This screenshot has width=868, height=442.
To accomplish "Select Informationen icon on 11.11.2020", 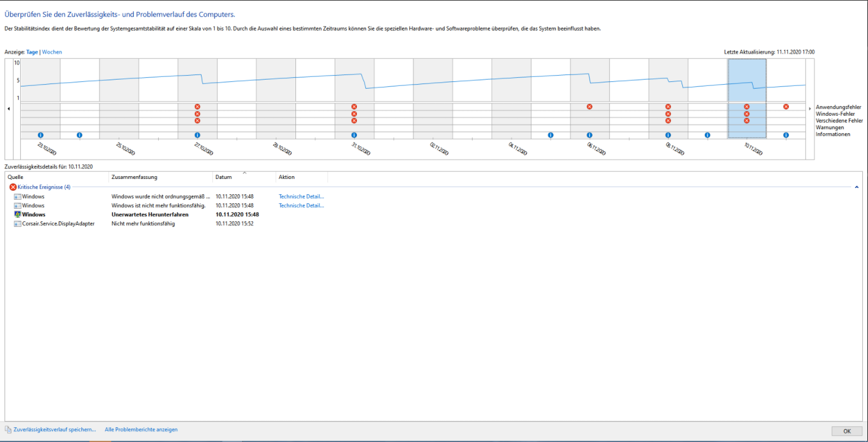I will click(x=786, y=135).
